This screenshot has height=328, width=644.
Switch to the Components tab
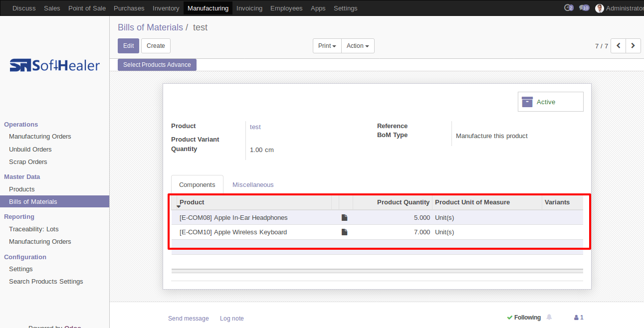197,184
